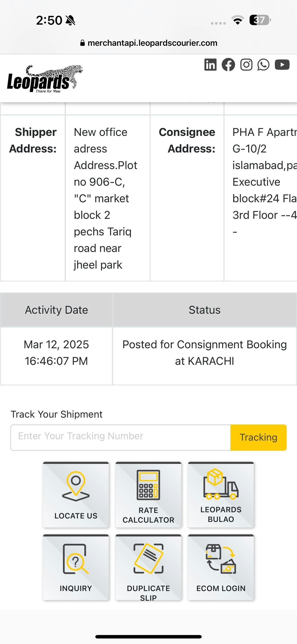
Task: Open the Inquiry tile
Action: tap(76, 567)
